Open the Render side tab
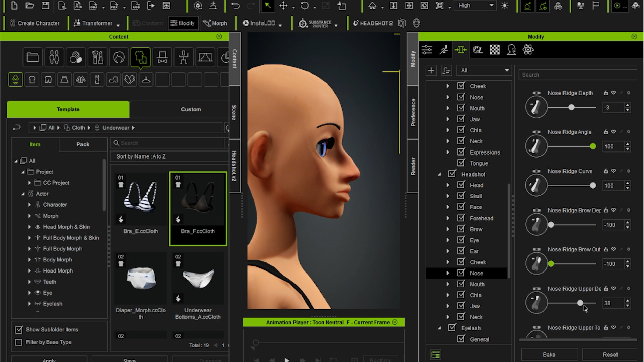Viewport: 644px width, 362px height. tap(413, 166)
